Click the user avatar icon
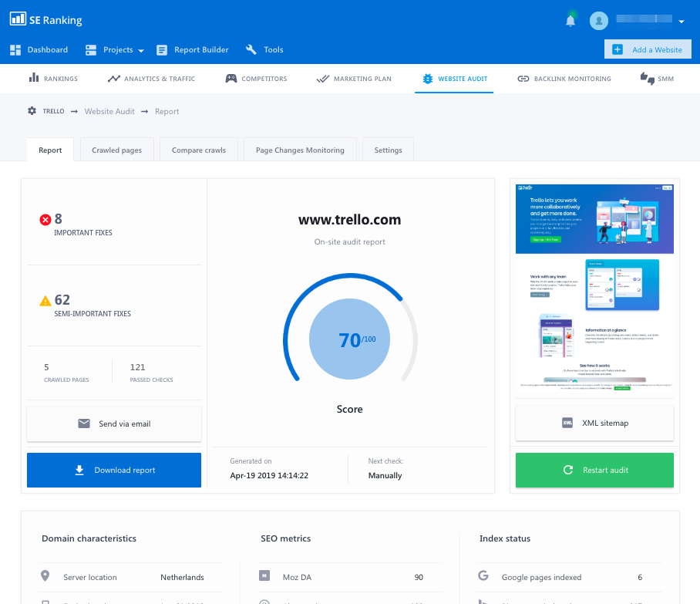The image size is (700, 604). coord(599,21)
